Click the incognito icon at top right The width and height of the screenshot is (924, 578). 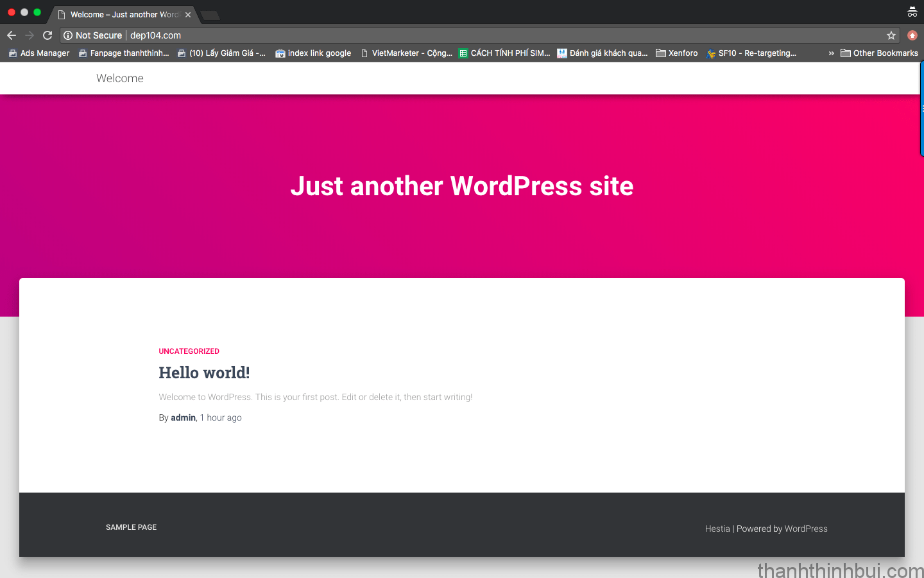click(x=912, y=12)
